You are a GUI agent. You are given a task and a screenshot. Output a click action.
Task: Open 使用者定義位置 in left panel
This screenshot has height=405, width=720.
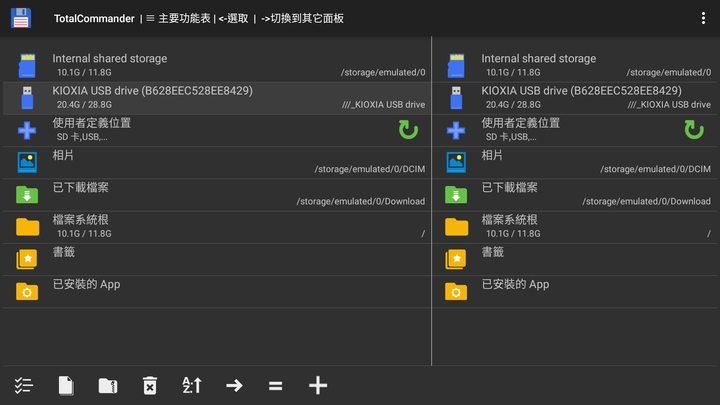[x=217, y=130]
